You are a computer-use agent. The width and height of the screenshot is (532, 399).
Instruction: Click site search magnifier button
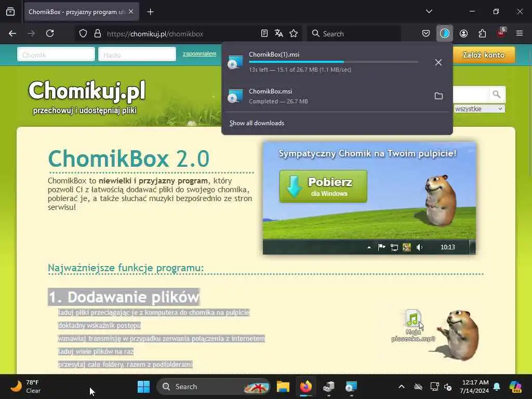coord(497,95)
